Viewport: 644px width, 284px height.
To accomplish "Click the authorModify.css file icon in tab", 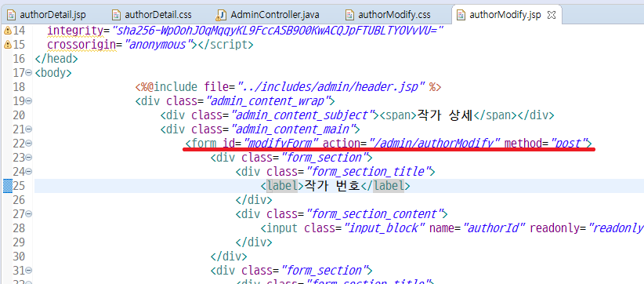I will point(350,15).
